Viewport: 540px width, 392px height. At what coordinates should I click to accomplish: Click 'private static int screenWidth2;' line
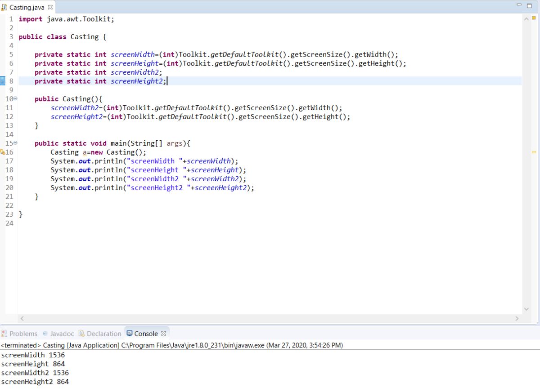[x=98, y=72]
